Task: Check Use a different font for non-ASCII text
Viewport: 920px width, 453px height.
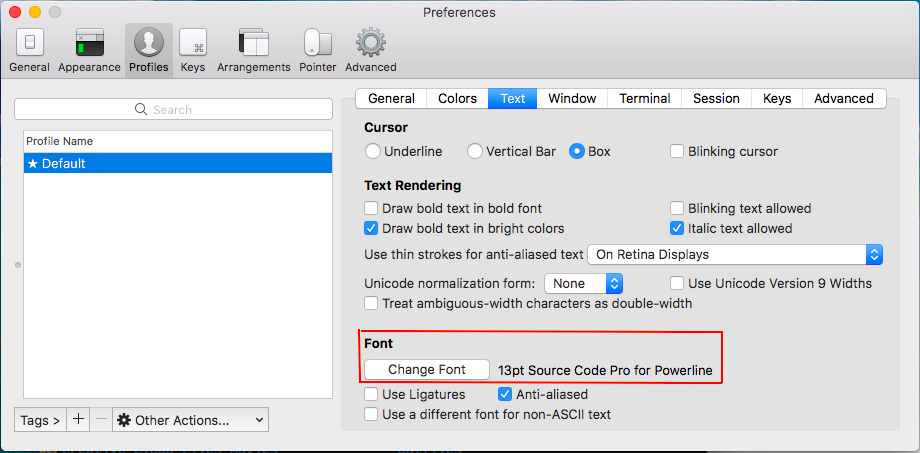Action: click(x=371, y=414)
